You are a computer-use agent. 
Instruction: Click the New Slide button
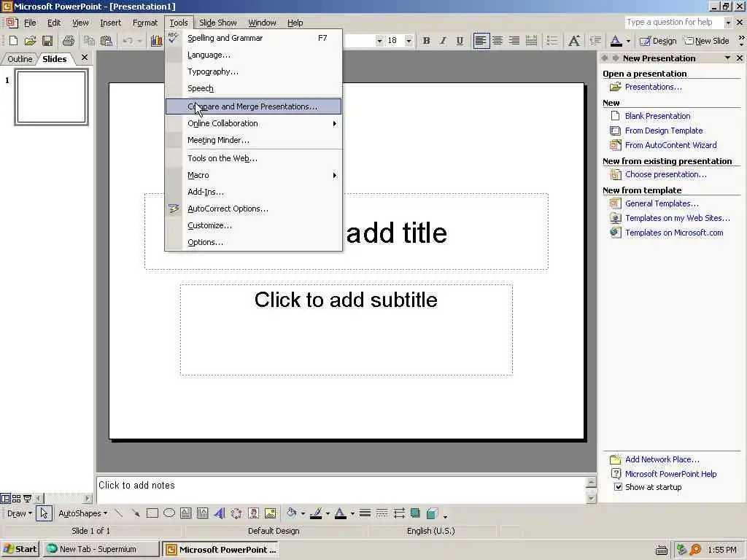pos(707,41)
